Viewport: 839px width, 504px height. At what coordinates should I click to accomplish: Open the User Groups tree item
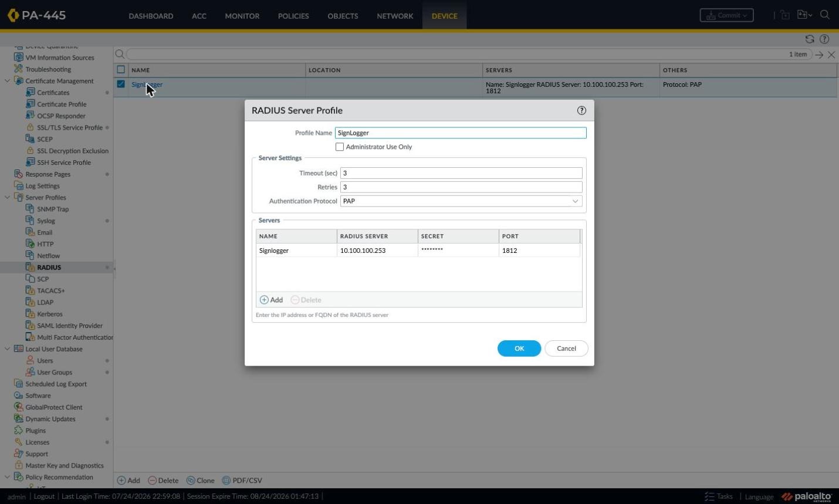tap(55, 373)
